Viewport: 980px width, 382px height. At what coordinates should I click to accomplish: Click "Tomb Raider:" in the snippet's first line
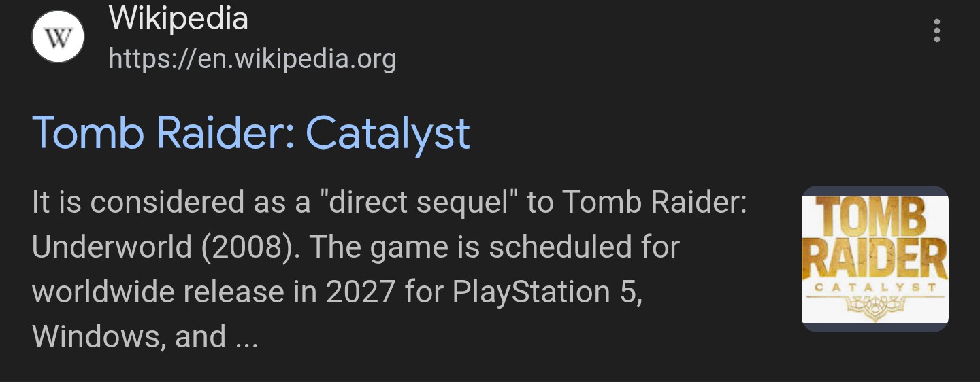[655, 203]
